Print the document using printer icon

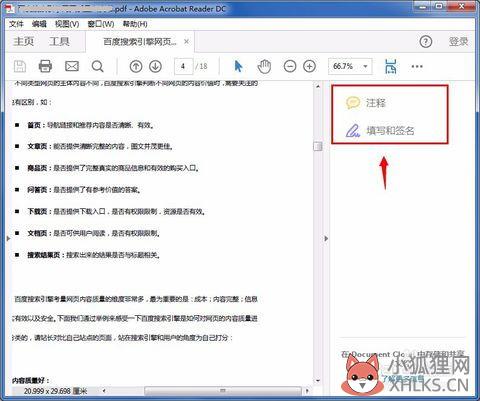pyautogui.click(x=45, y=66)
